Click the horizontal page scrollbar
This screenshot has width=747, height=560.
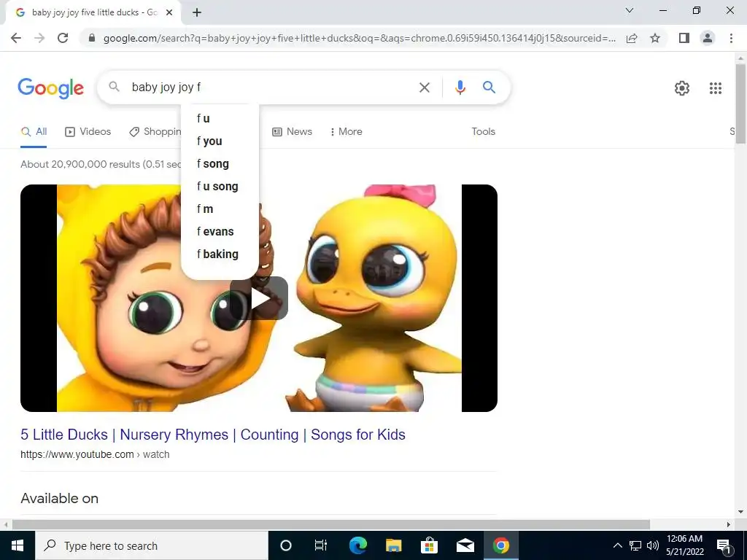[331, 525]
